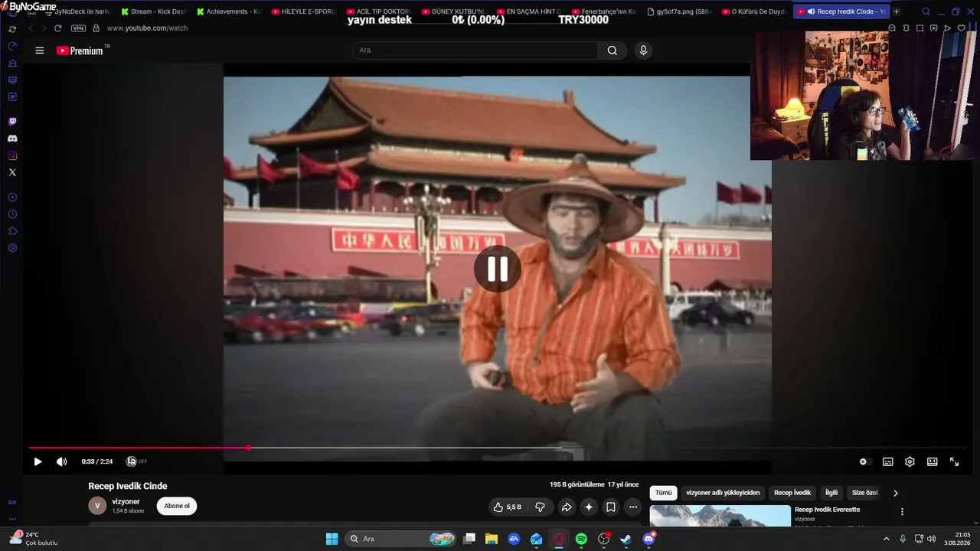
Task: Open the sparkle Ask icon below the video
Action: pos(589,507)
